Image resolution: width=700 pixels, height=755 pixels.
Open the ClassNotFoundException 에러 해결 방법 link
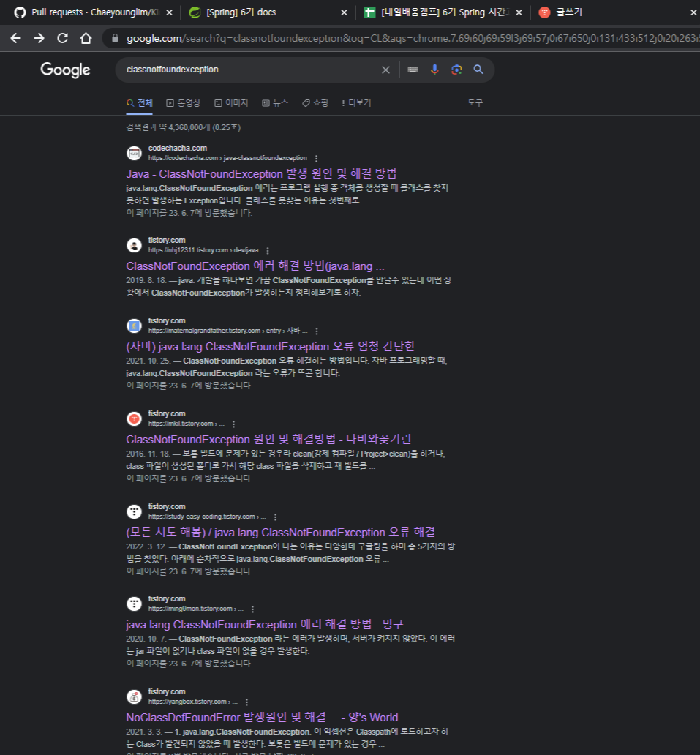[x=255, y=266]
